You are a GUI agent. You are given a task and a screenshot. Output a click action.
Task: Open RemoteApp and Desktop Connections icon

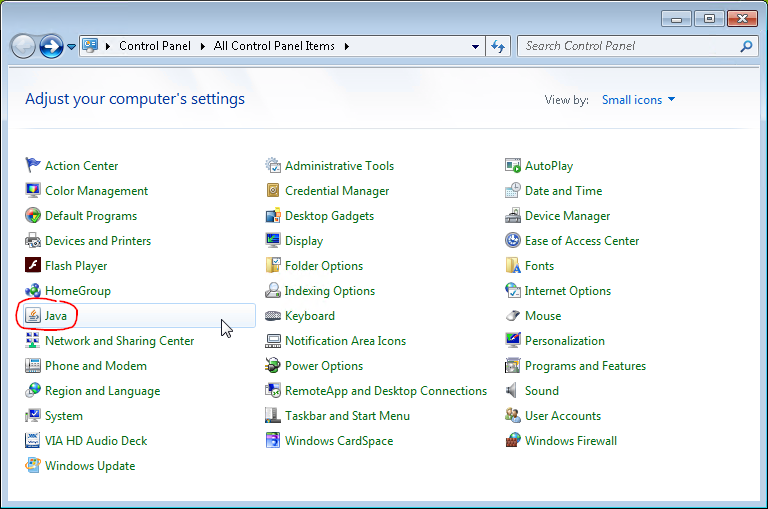click(273, 390)
